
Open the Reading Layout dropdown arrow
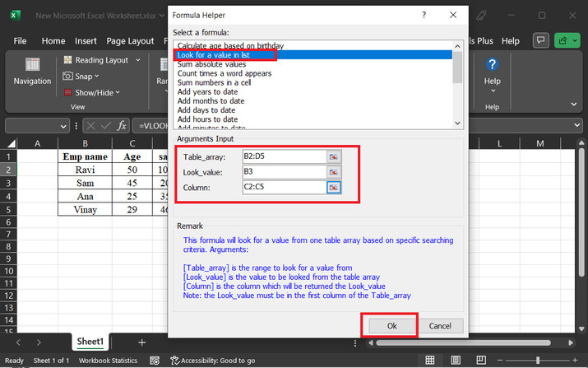[x=137, y=60]
